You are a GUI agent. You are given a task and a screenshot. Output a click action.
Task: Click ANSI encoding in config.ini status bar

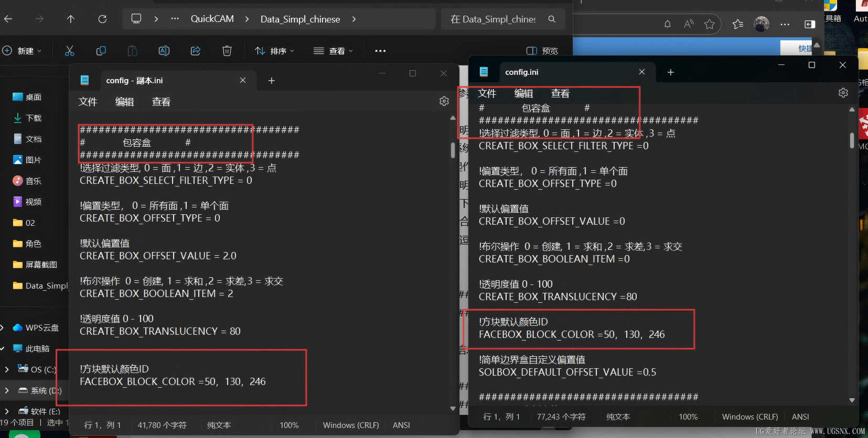[800, 417]
